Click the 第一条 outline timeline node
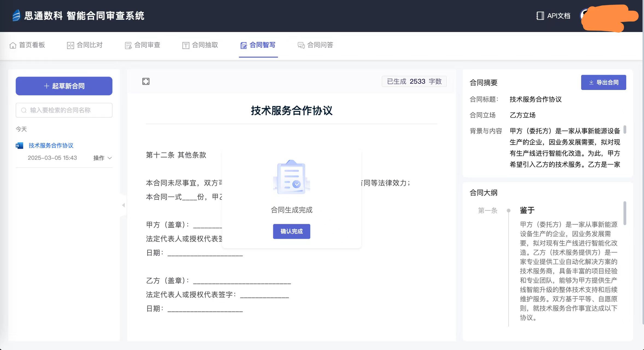The height and width of the screenshot is (350, 644). pos(508,211)
